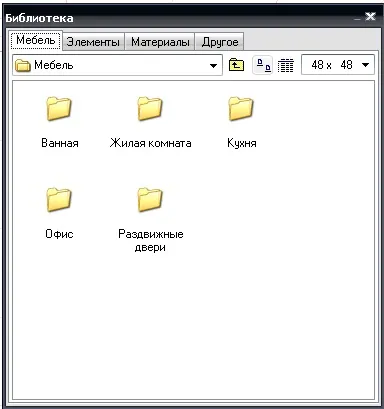
Task: Switch to the Мебель tab
Action: (x=36, y=40)
